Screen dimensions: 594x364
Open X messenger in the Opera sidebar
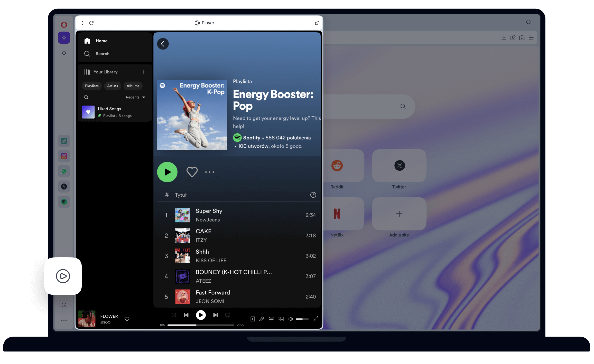coord(64,187)
